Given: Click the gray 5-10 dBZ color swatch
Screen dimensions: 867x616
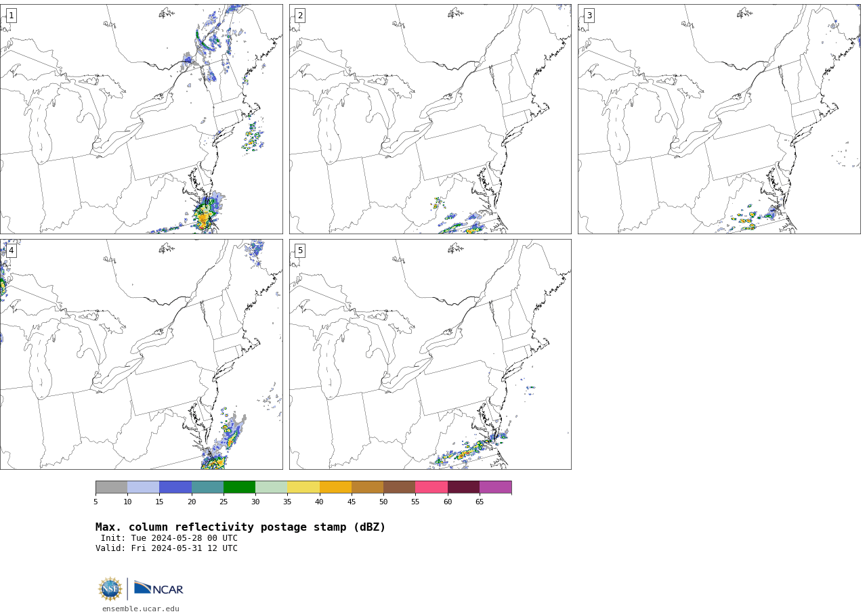Looking at the screenshot, I should [x=111, y=487].
